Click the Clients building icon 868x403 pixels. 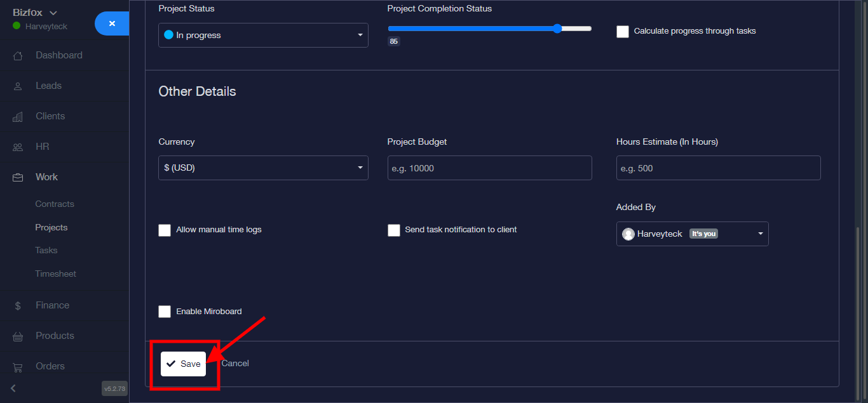click(x=18, y=117)
